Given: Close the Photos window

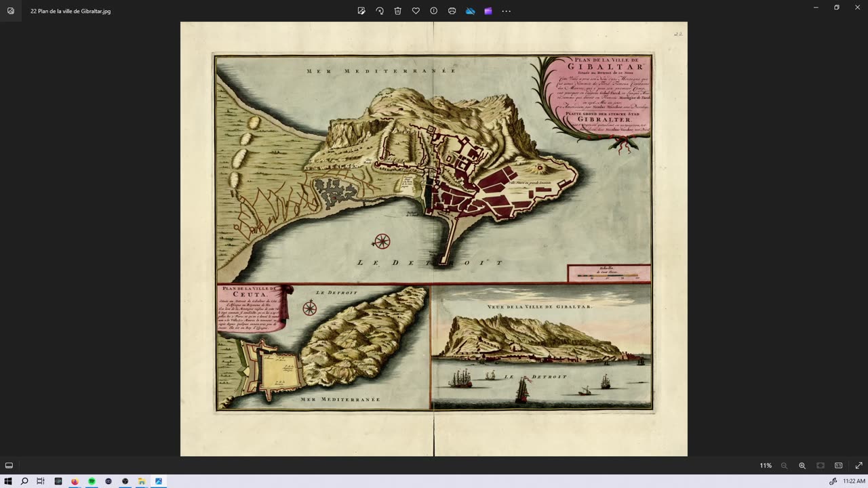Looking at the screenshot, I should [857, 7].
